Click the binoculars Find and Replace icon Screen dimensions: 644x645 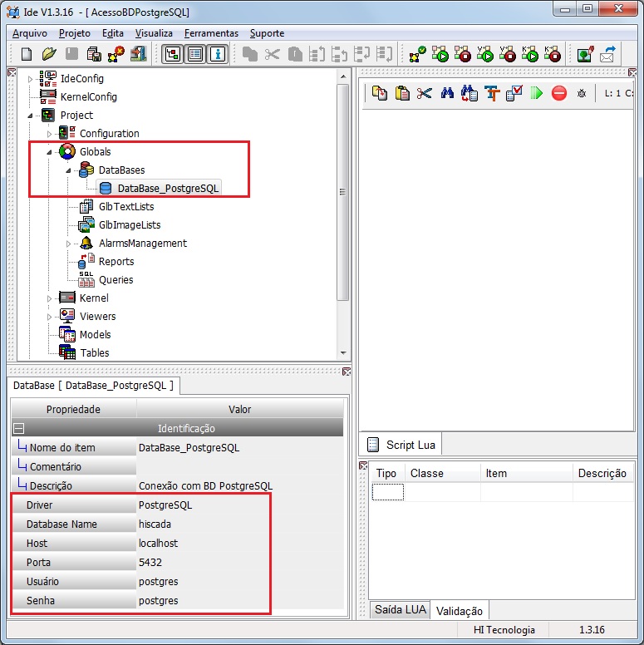(469, 93)
